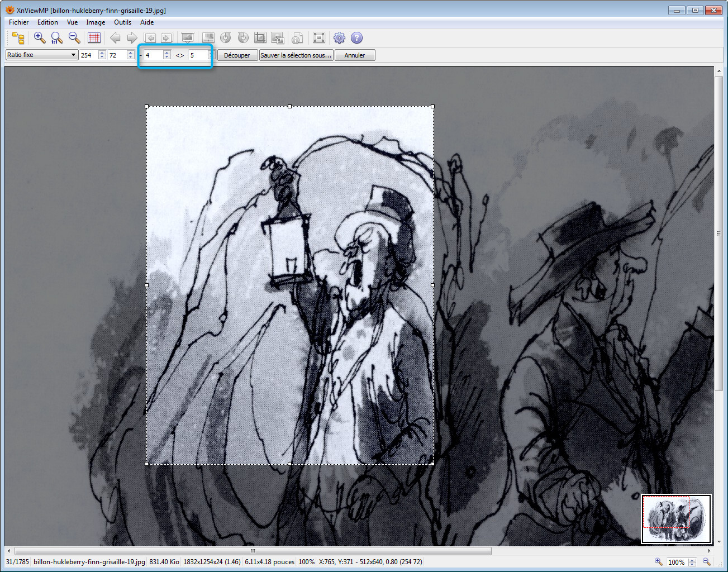The width and height of the screenshot is (728, 572).
Task: Open the Image menu
Action: 96,22
